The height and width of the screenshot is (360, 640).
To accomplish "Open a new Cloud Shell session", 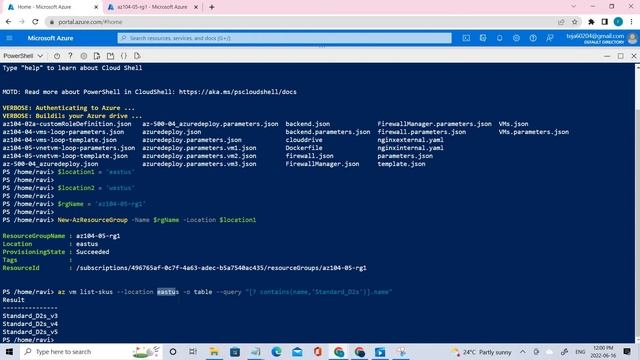I will click(110, 56).
